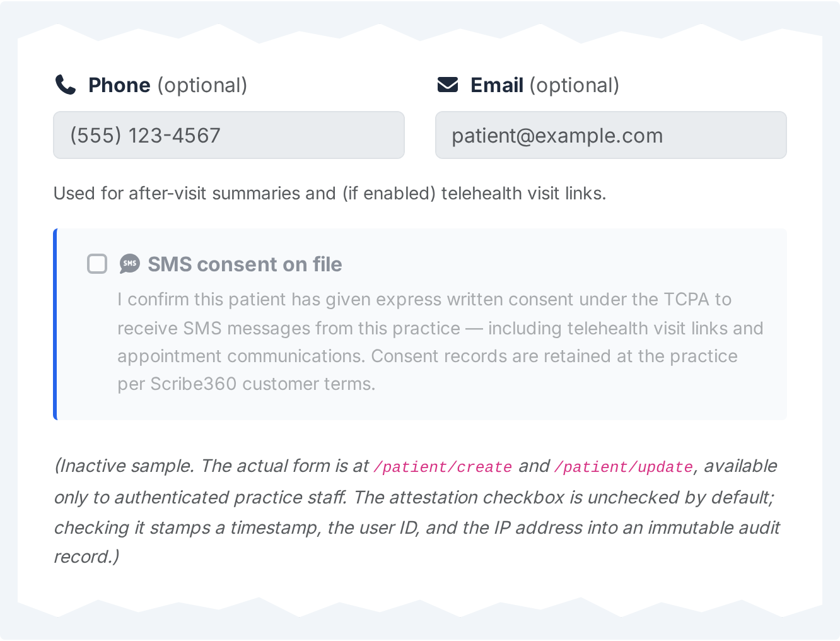840x641 pixels.
Task: Select the "SMS consent on file" label text
Action: point(245,264)
